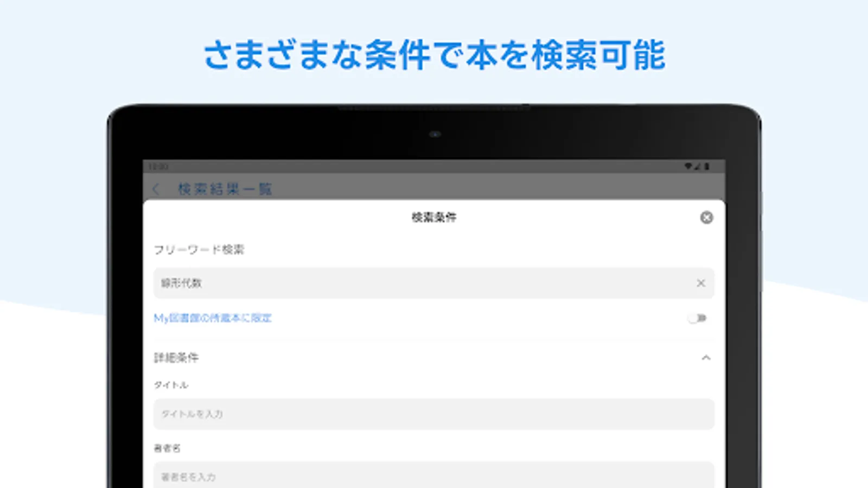Screen dimensions: 868x488
Task: Collapse the 詳細条件 section chevron
Action: pos(706,358)
